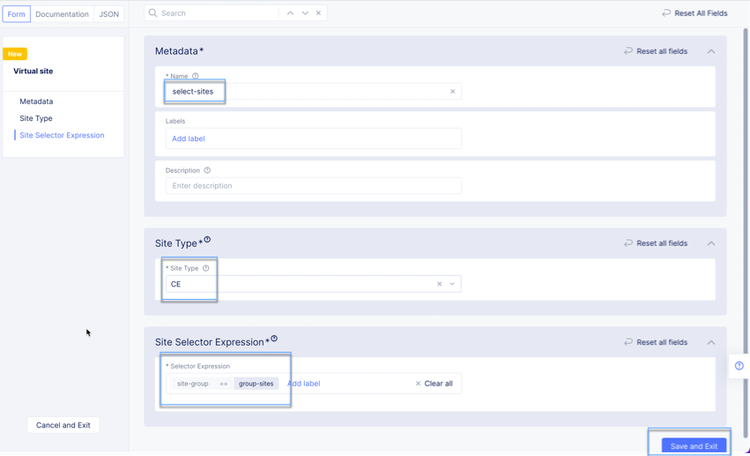This screenshot has height=456, width=750.
Task: Go to Site Type in sidebar
Action: (36, 118)
